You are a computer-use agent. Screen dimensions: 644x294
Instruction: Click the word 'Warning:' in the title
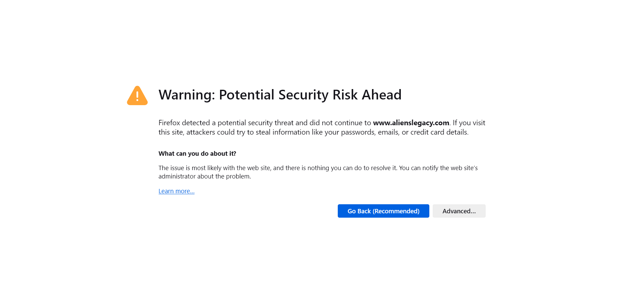pos(186,95)
